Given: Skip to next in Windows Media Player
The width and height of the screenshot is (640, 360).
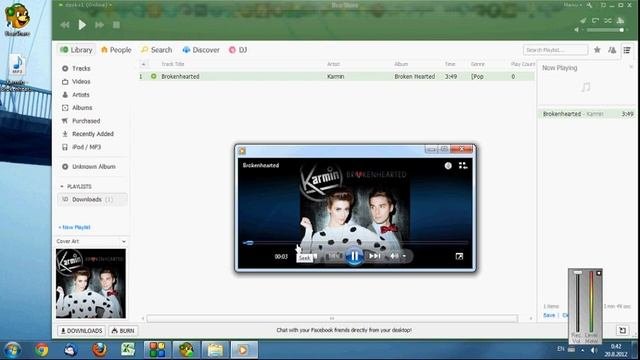Looking at the screenshot, I should tap(374, 256).
